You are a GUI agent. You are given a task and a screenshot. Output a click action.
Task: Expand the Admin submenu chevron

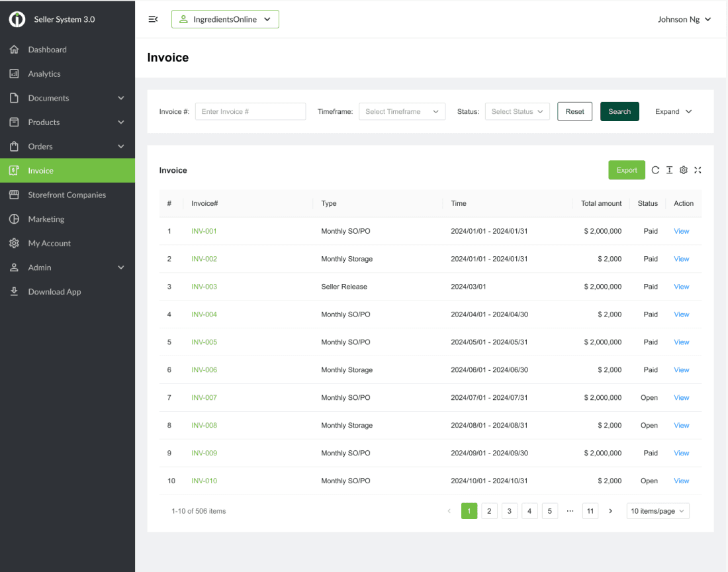click(121, 267)
